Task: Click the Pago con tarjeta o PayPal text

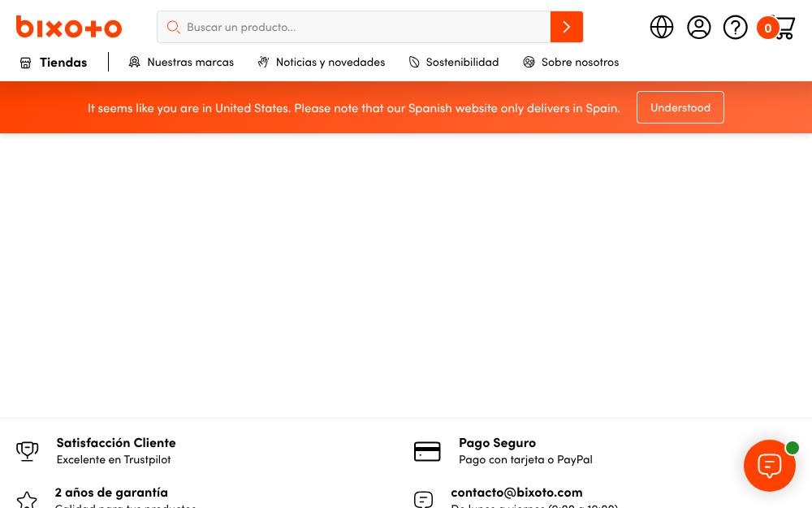Action: pos(525,460)
